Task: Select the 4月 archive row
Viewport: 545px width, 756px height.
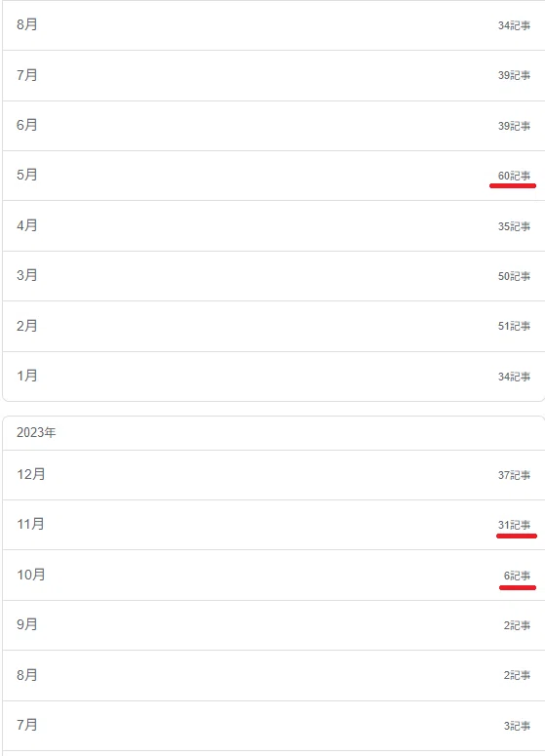Action: (274, 226)
